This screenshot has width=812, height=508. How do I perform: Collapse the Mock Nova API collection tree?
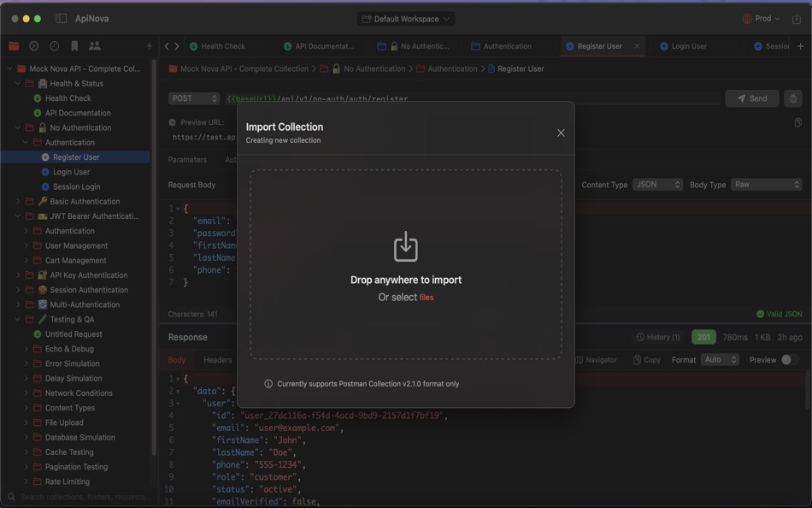(9, 68)
